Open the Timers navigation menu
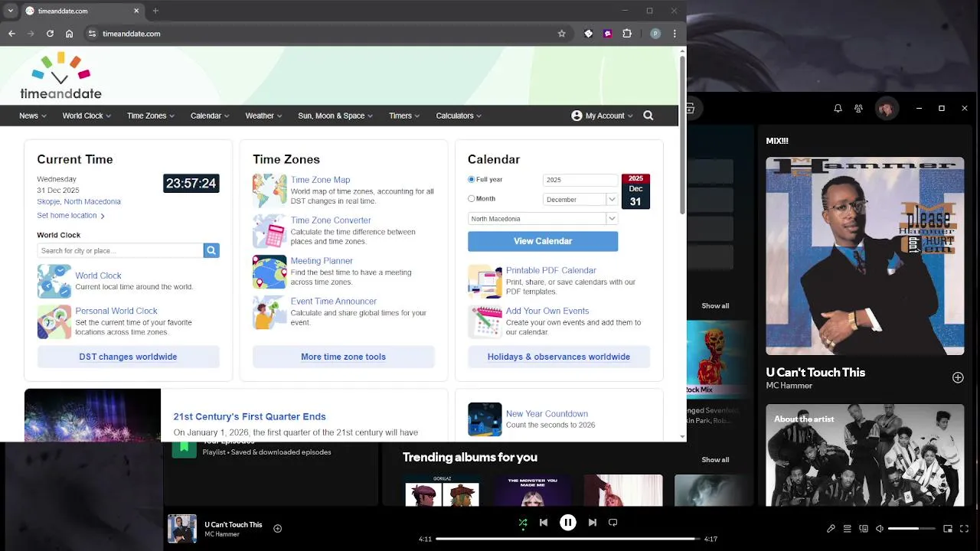The width and height of the screenshot is (980, 551). [404, 116]
